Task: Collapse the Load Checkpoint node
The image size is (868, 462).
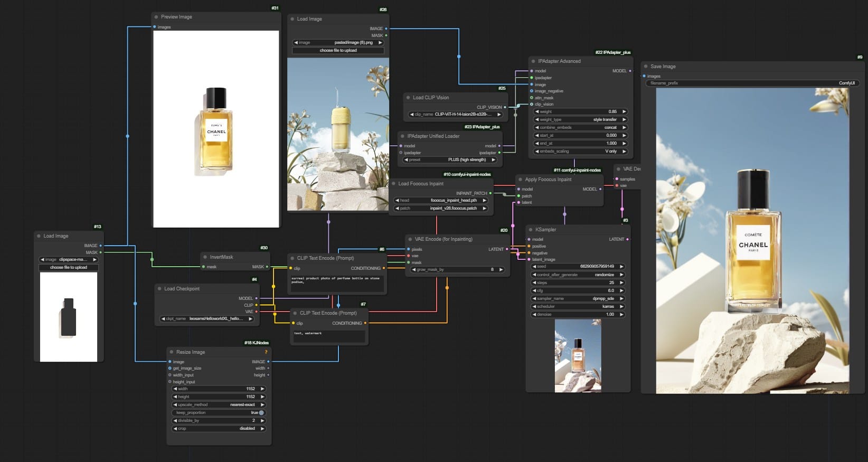Action: coord(159,289)
